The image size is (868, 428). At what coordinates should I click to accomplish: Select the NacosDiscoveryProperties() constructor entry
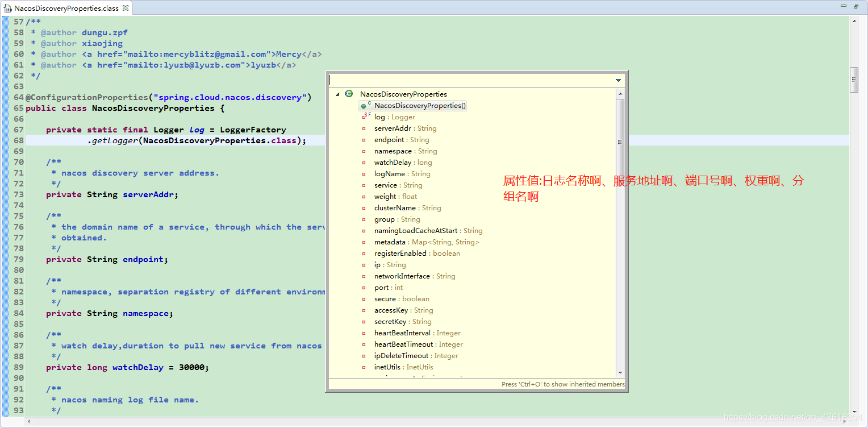pyautogui.click(x=420, y=106)
